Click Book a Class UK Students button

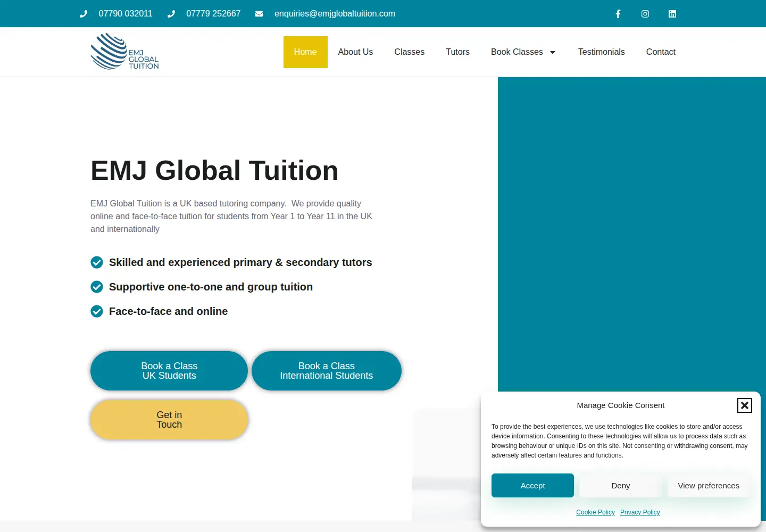169,371
